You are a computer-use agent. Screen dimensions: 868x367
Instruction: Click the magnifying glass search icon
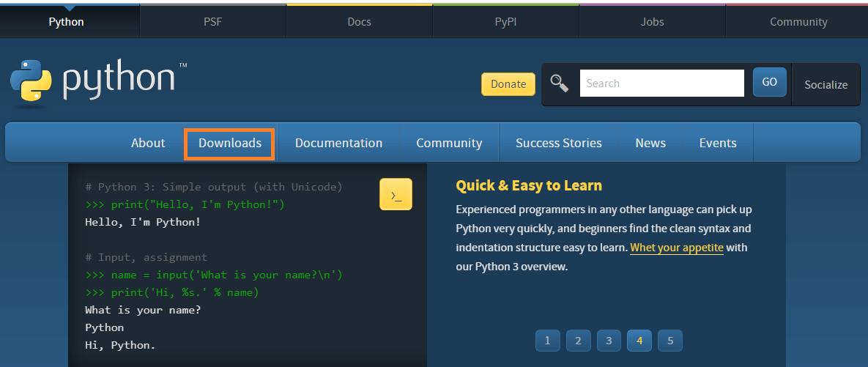tap(560, 84)
